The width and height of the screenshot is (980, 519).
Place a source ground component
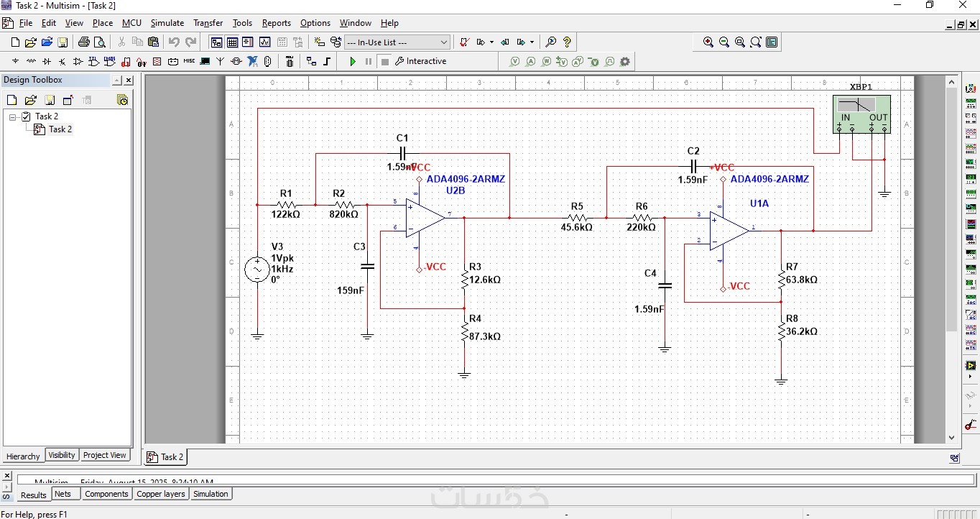[15, 62]
